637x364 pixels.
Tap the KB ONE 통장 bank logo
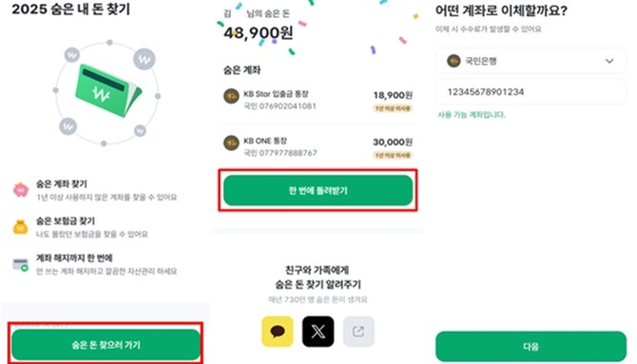click(x=231, y=143)
